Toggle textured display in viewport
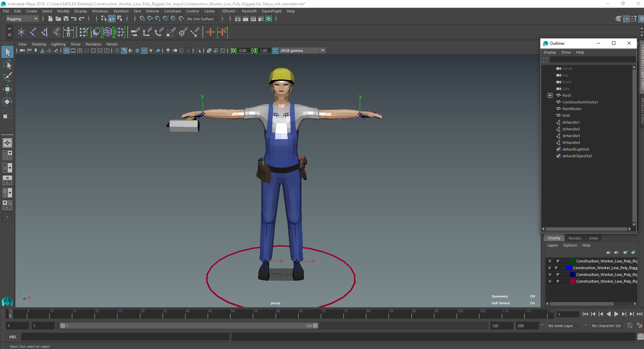This screenshot has width=644, height=349. (144, 51)
